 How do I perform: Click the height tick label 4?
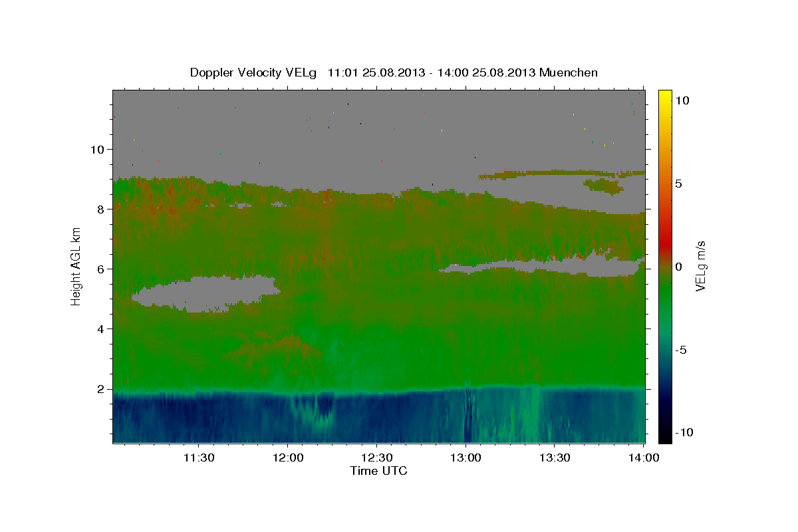tap(101, 329)
